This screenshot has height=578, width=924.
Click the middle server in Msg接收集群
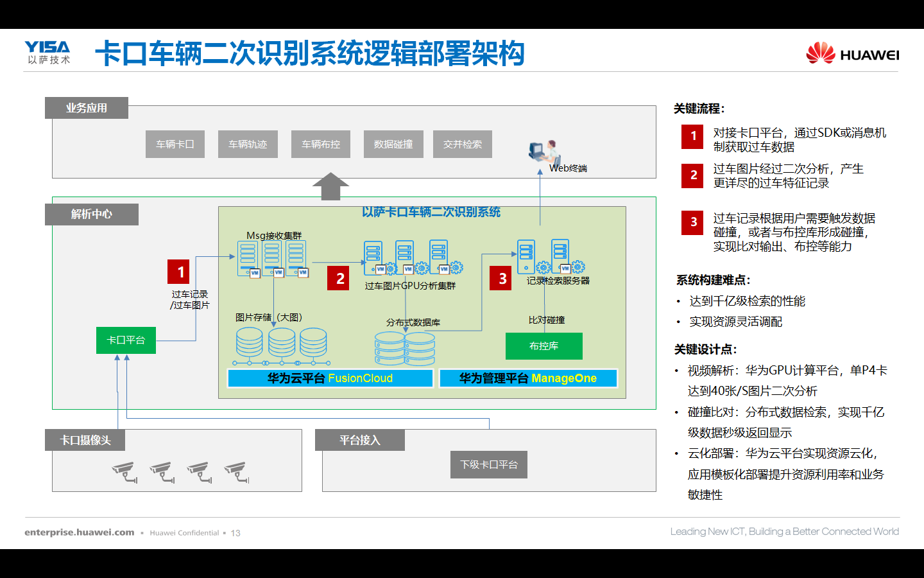pyautogui.click(x=272, y=259)
